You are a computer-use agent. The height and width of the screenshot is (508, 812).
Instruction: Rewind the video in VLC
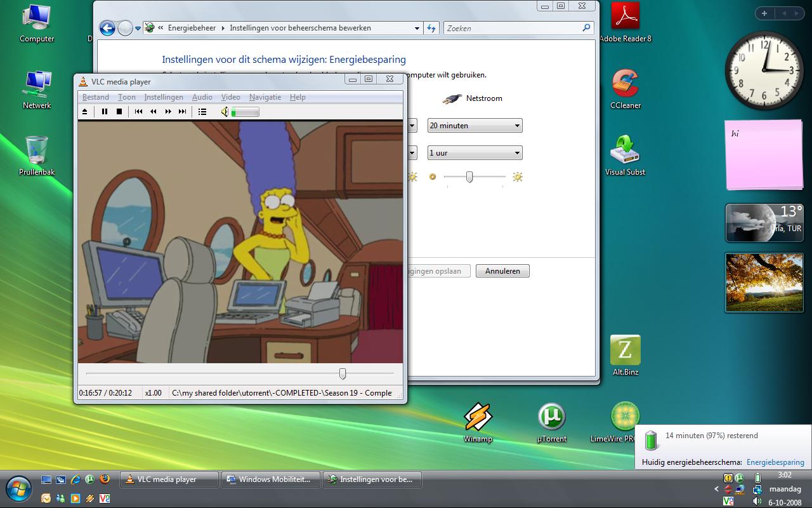coord(153,112)
